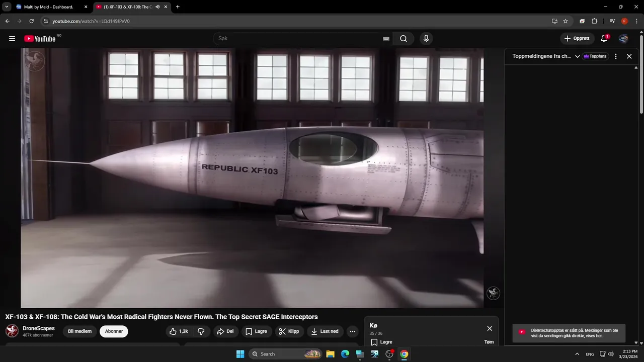Open the DroneScapes channel name link
The height and width of the screenshot is (362, 644).
[39, 328]
